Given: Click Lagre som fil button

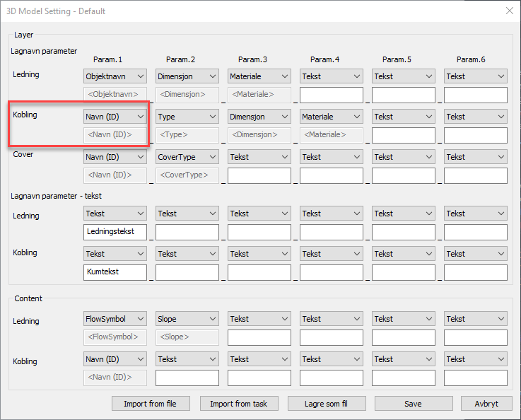Looking at the screenshot, I should 326,404.
